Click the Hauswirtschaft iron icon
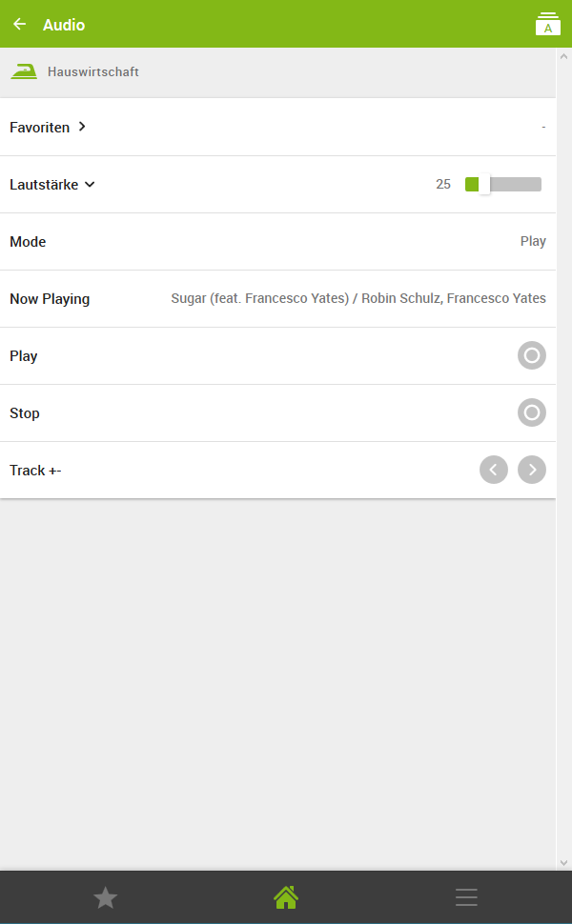The width and height of the screenshot is (572, 924). pos(24,71)
